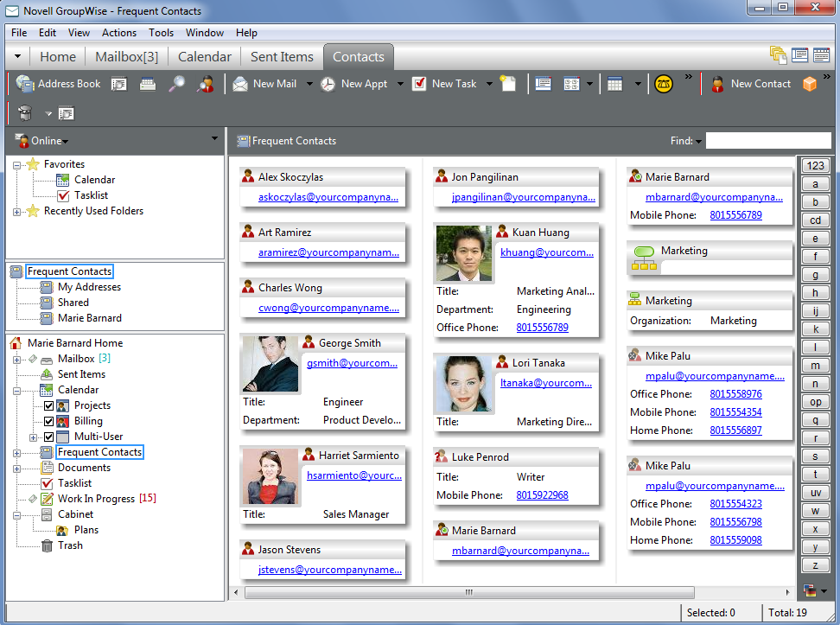Open the Plans folder under Cabinet
The height and width of the screenshot is (625, 840).
point(86,530)
